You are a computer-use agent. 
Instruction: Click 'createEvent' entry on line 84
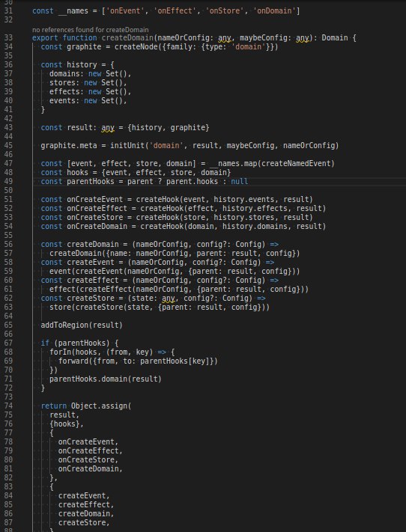[82, 495]
